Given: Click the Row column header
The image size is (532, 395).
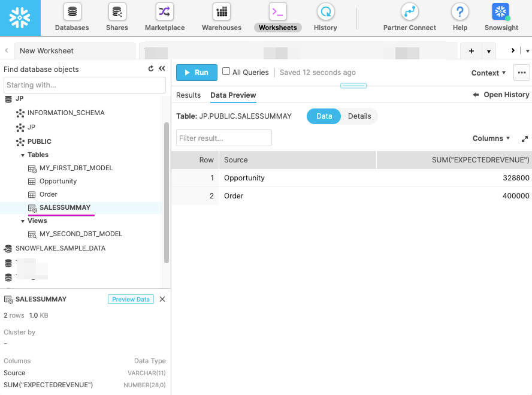Looking at the screenshot, I should click(195, 160).
